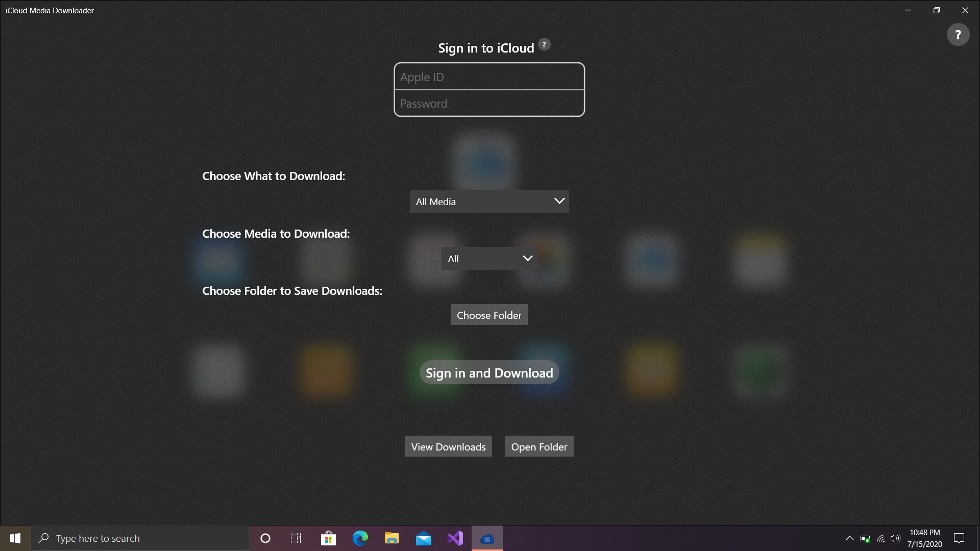Viewport: 980px width, 551px height.
Task: Show hidden system tray icons
Action: (x=849, y=538)
